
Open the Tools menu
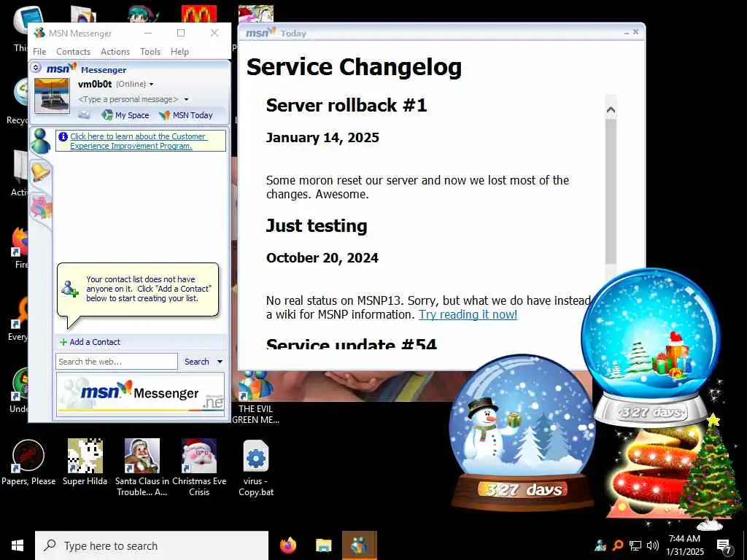pos(150,52)
